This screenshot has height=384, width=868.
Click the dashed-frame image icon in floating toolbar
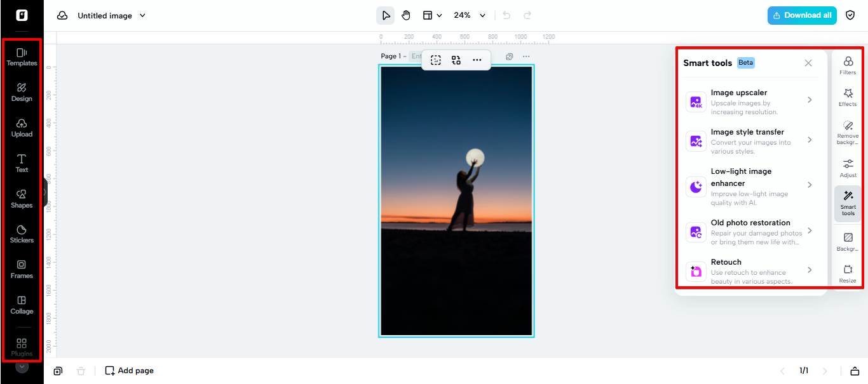(435, 60)
